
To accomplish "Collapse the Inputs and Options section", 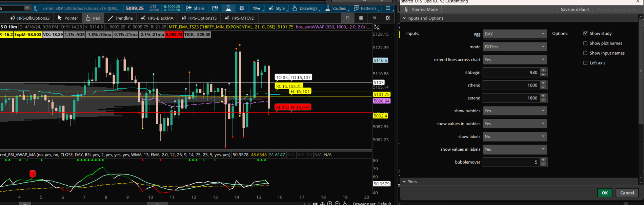I will tap(404, 18).
